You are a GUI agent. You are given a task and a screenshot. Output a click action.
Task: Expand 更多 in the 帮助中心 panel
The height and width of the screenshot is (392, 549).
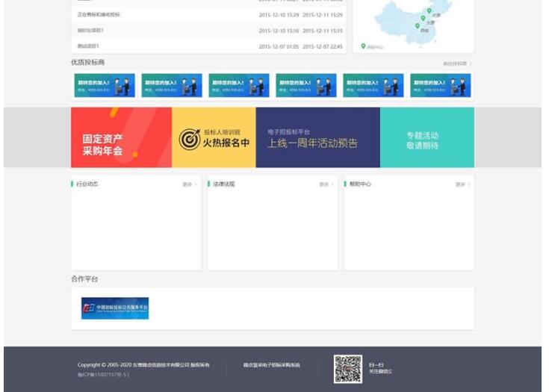point(462,184)
